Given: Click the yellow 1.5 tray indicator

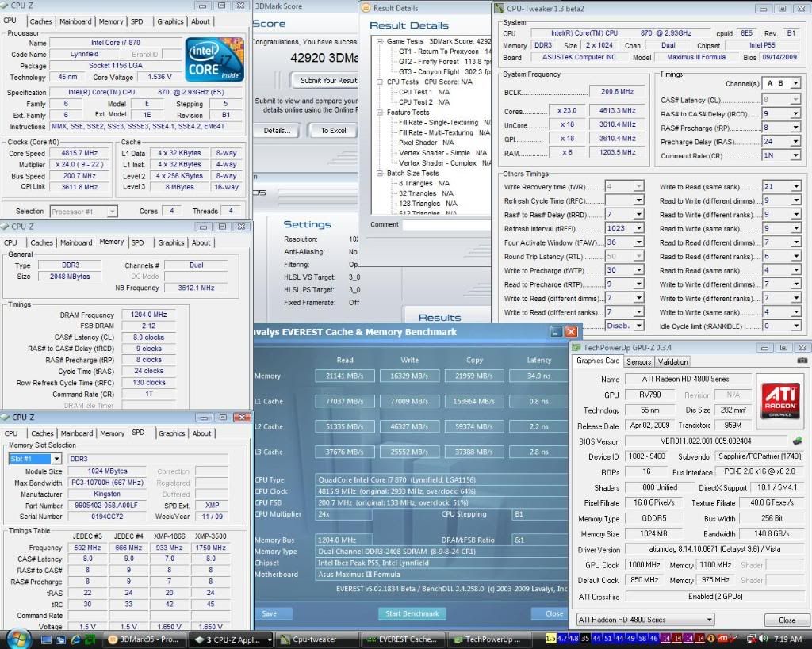Looking at the screenshot, I should (x=550, y=639).
